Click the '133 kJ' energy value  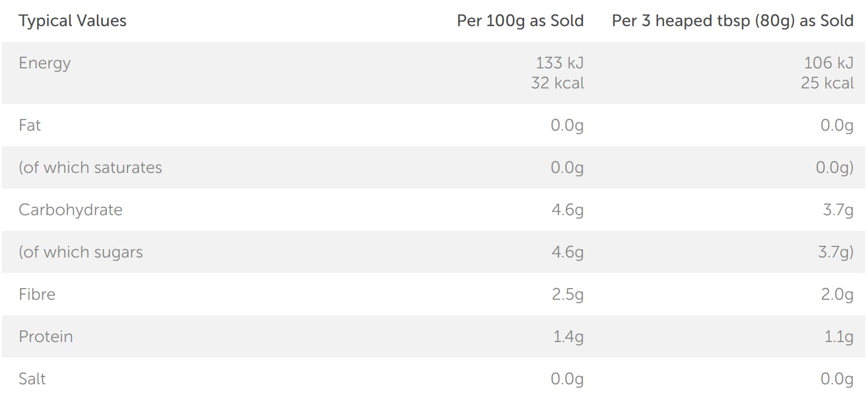click(x=559, y=63)
